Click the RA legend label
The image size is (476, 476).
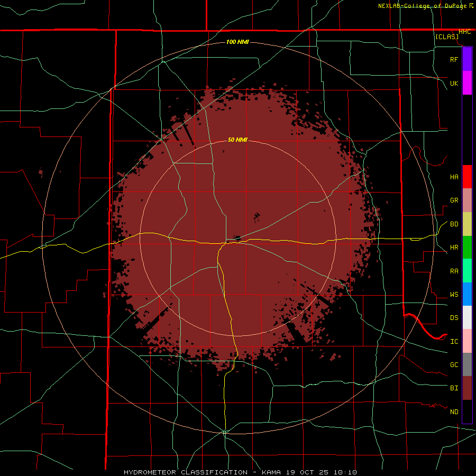click(x=454, y=271)
